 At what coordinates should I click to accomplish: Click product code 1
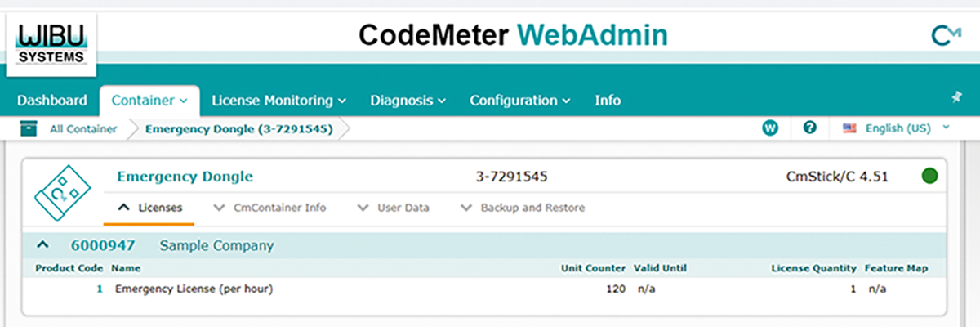coord(100,289)
